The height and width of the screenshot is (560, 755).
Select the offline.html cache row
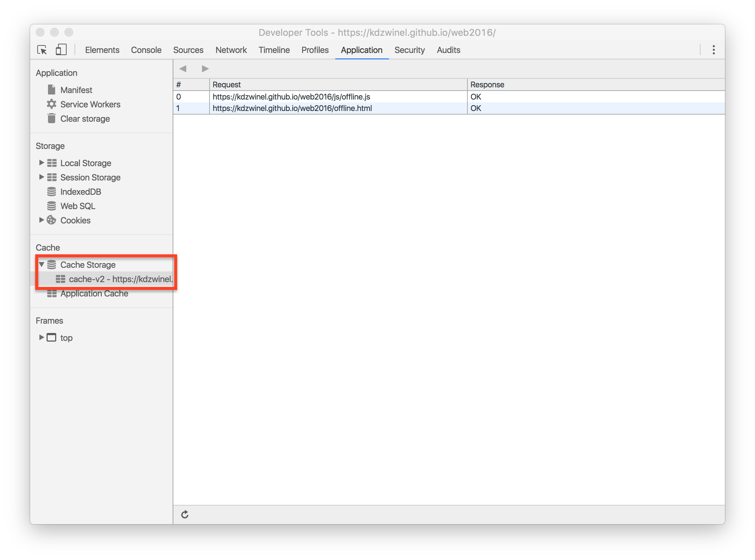point(292,108)
